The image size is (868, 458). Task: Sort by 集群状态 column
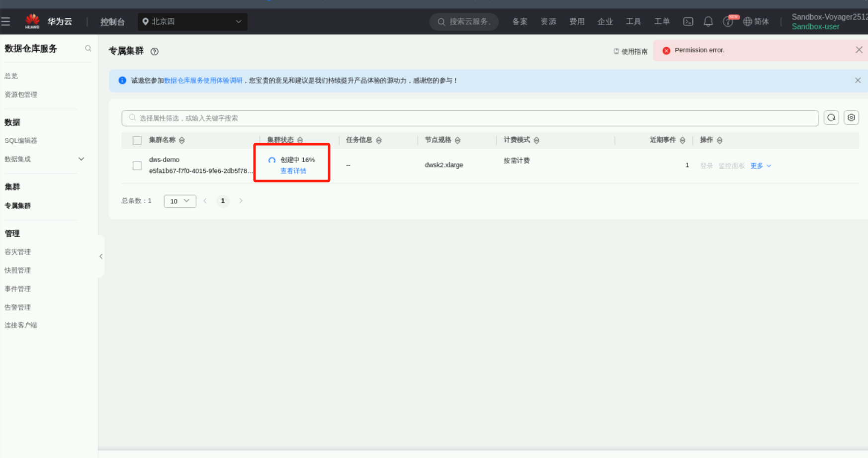pos(300,140)
